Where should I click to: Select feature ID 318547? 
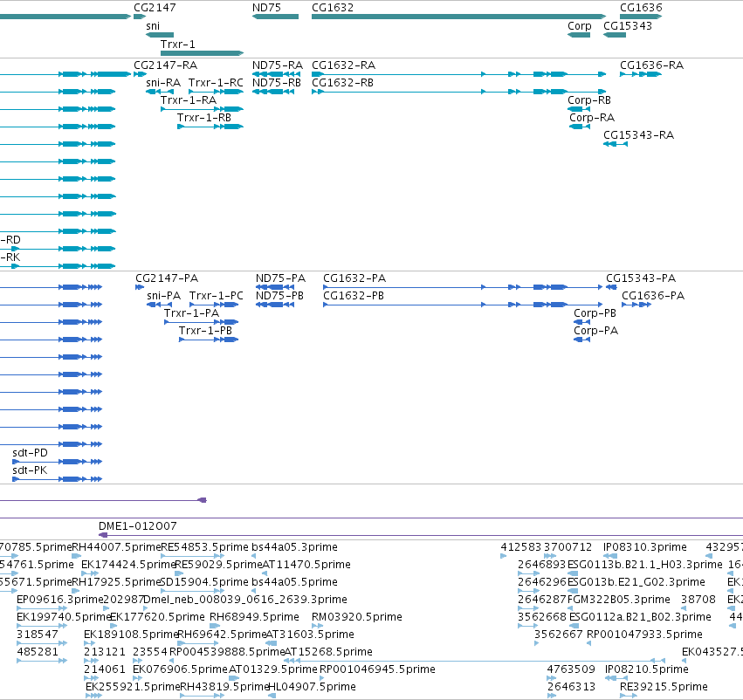coord(38,635)
